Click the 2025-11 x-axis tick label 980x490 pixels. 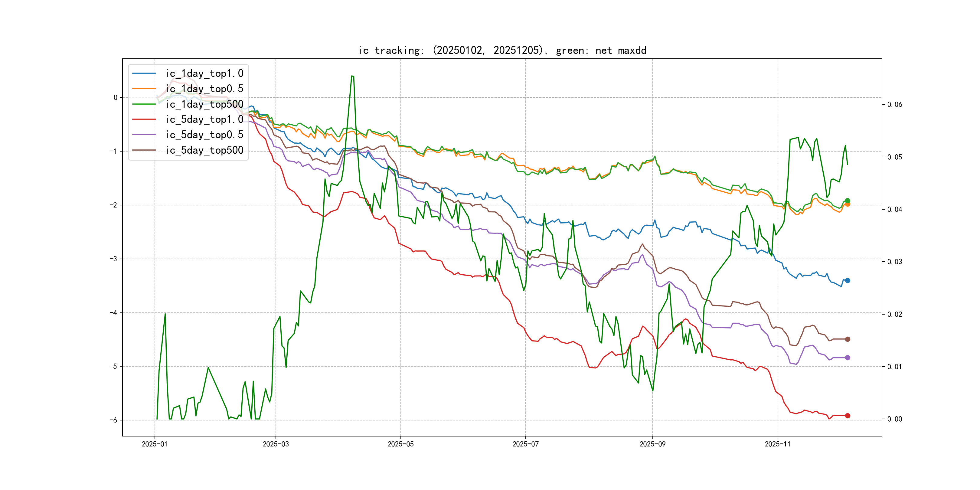778,444
